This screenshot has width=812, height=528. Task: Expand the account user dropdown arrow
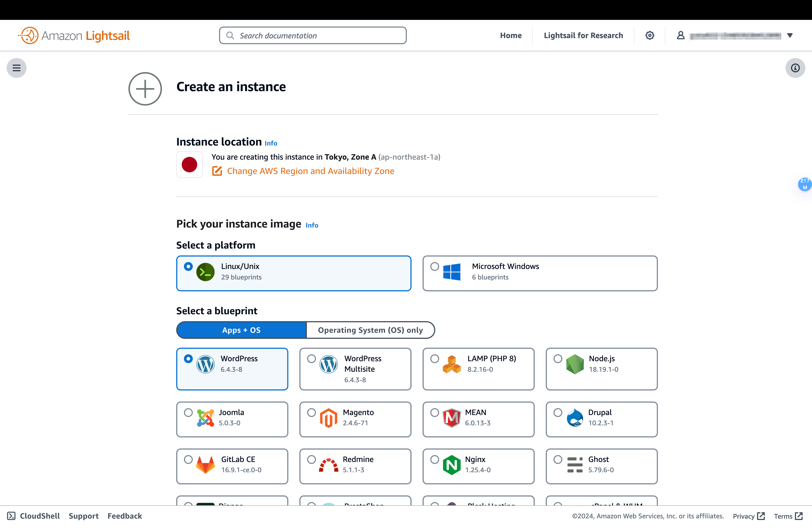click(x=790, y=35)
